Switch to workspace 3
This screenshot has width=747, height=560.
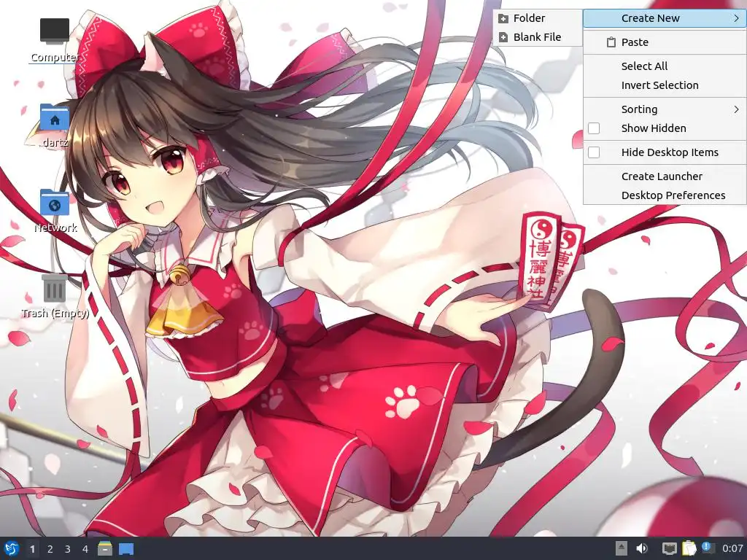(68, 549)
